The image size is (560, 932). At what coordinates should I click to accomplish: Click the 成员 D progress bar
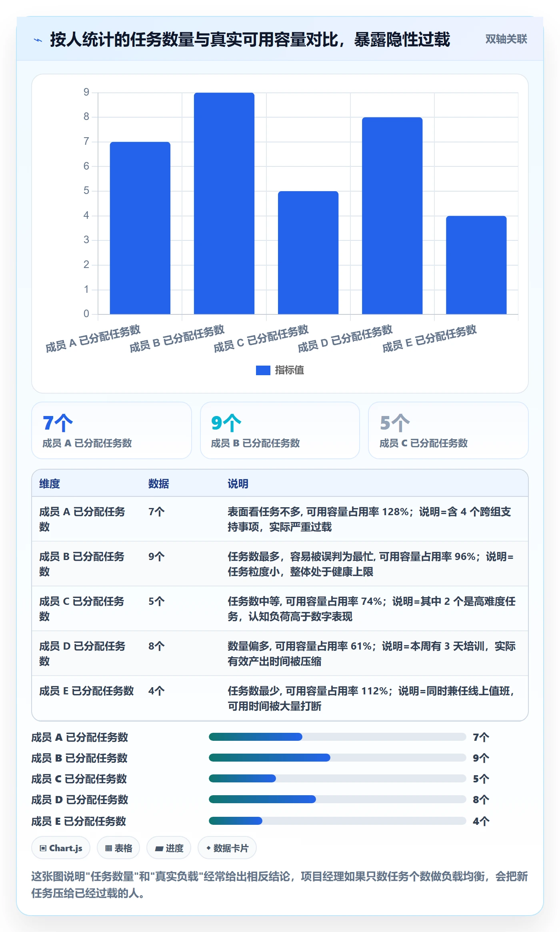point(337,799)
